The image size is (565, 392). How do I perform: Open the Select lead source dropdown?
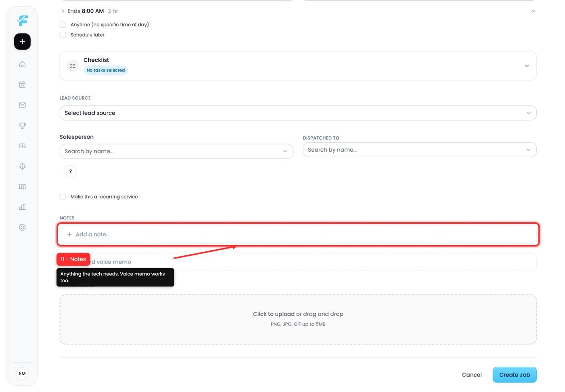point(298,113)
